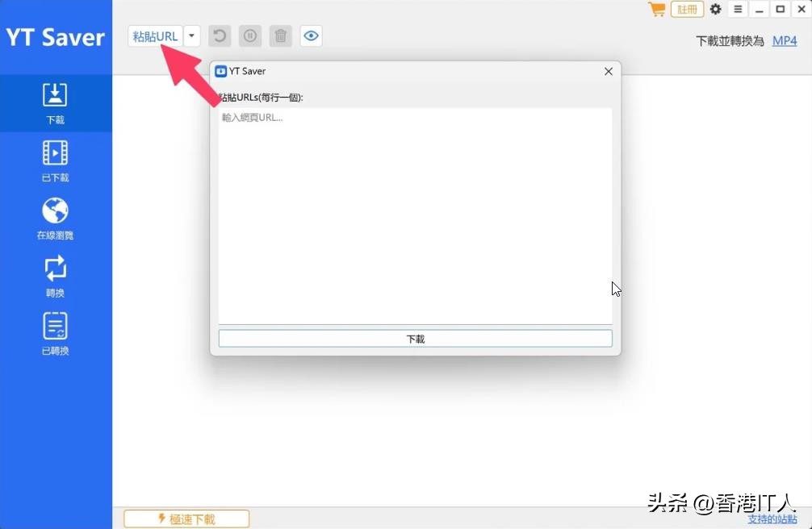Change the MP4 output format selection

784,40
